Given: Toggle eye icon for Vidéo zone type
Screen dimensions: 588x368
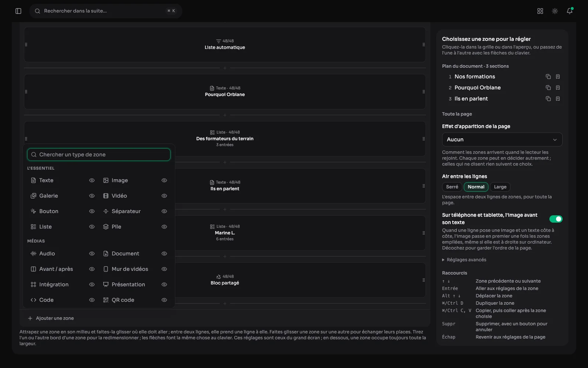Looking at the screenshot, I should (x=164, y=196).
